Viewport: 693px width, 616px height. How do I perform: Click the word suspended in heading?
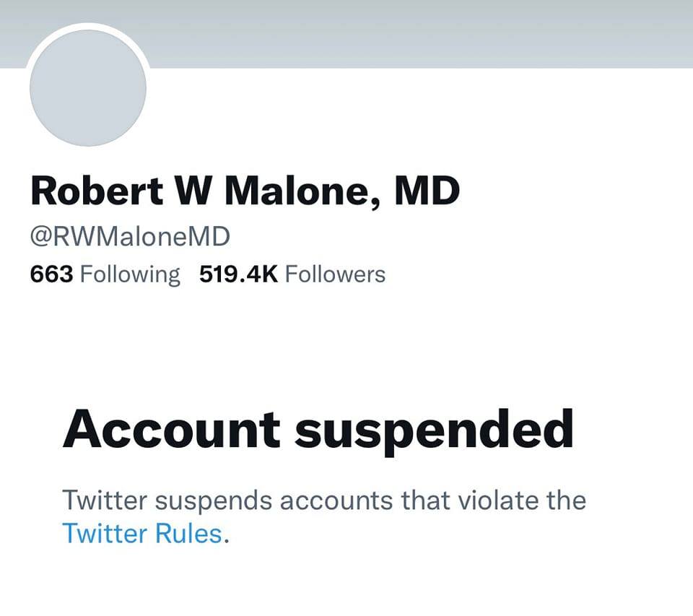point(434,429)
